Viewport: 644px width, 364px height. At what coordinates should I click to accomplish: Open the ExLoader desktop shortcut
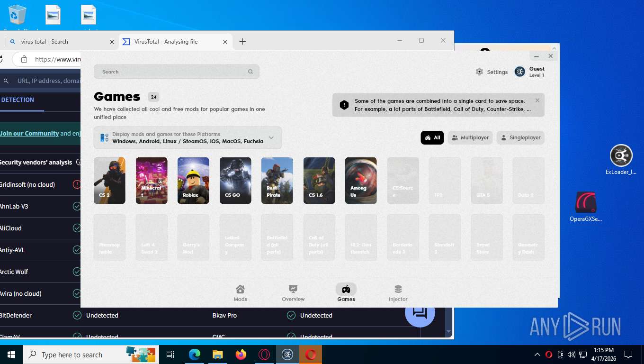(621, 160)
